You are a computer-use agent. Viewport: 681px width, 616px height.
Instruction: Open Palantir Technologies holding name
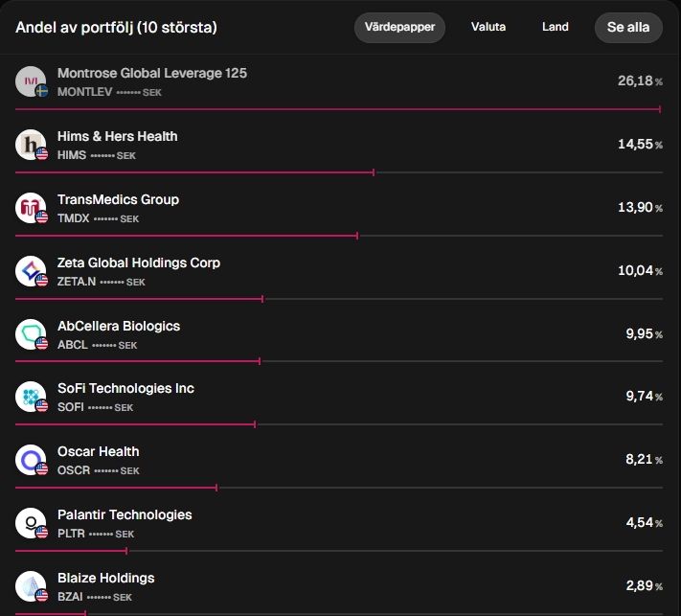pyautogui.click(x=125, y=514)
